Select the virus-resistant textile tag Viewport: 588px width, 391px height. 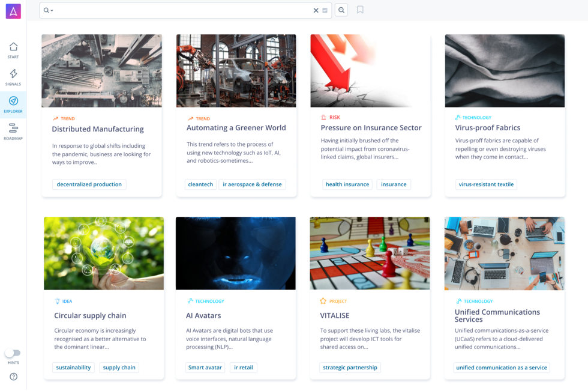click(x=486, y=184)
